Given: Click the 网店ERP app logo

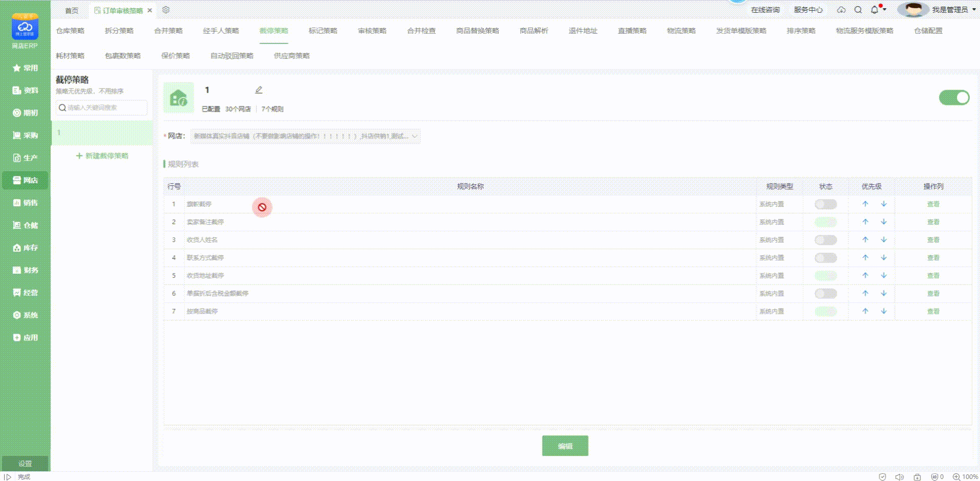Looking at the screenshot, I should (25, 27).
